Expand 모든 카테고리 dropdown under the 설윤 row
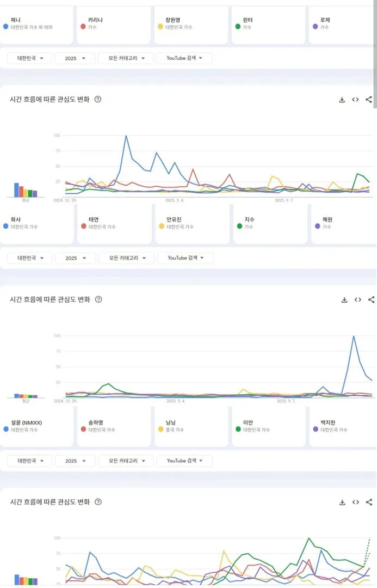Image resolution: width=377 pixels, height=588 pixels. (125, 461)
